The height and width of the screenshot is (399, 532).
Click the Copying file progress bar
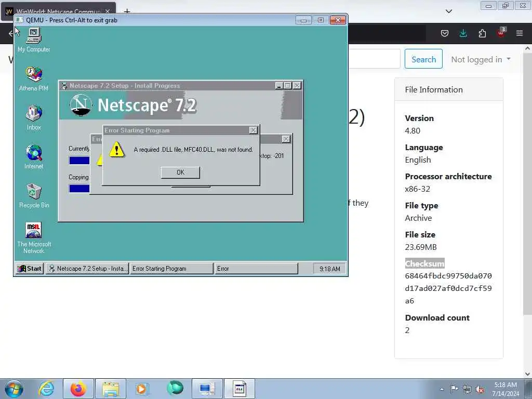pos(79,189)
